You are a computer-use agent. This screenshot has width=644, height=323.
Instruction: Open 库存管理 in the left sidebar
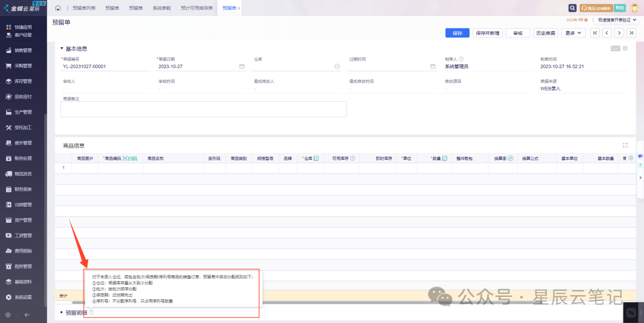(23, 81)
